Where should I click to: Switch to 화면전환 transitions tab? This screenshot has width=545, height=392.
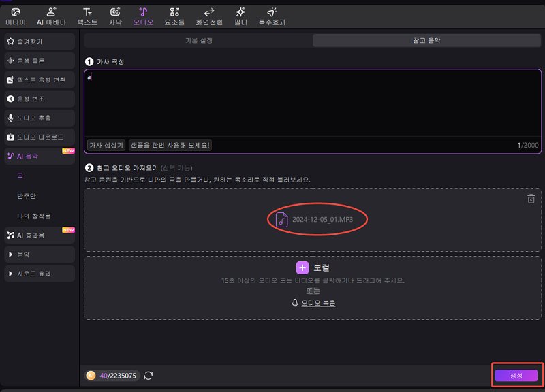tap(209, 16)
